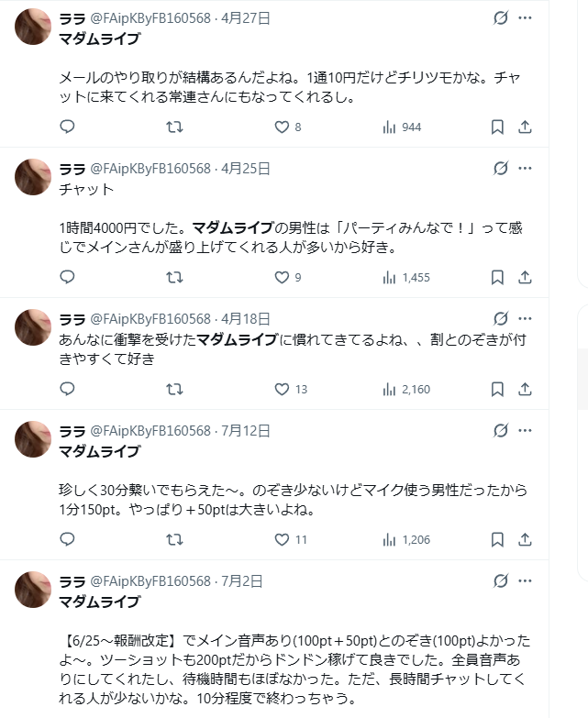Open the 7月2日 post timestamp
The height and width of the screenshot is (718, 588).
tap(242, 580)
